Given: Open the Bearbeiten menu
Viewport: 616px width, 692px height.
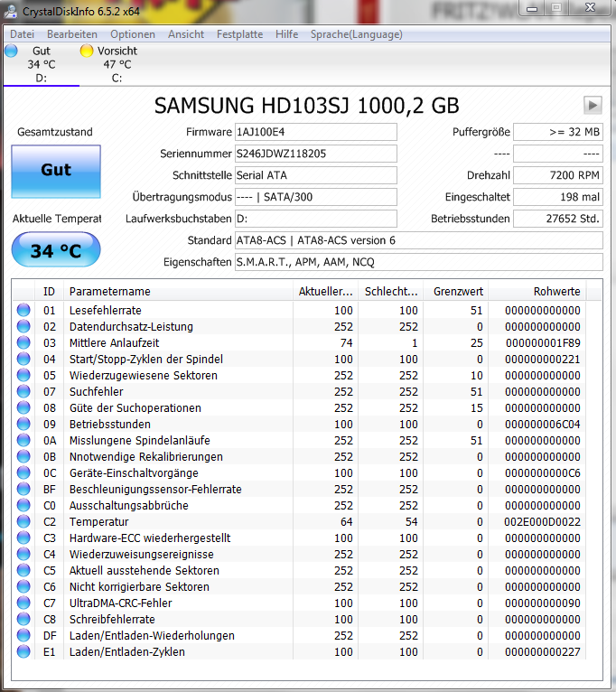Looking at the screenshot, I should pos(72,34).
